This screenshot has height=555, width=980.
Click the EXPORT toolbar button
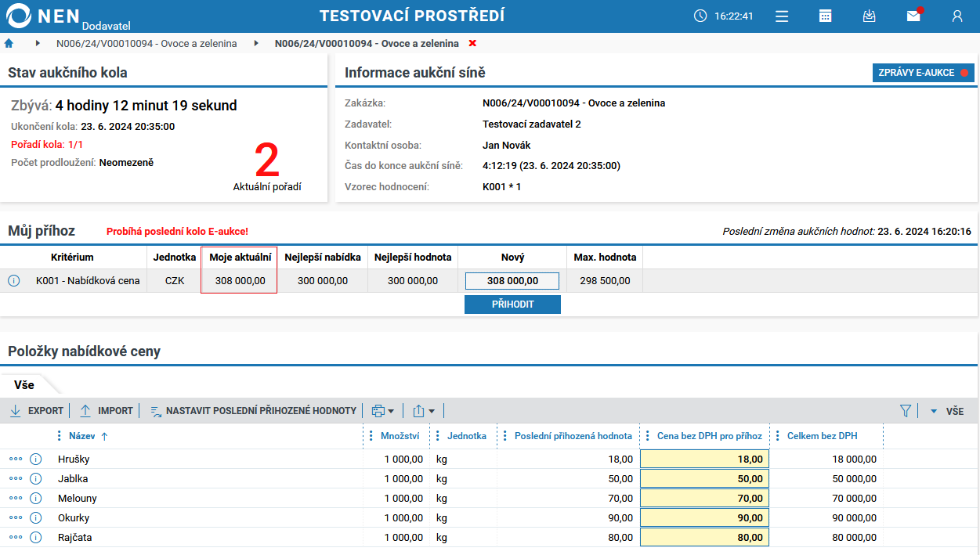point(37,411)
